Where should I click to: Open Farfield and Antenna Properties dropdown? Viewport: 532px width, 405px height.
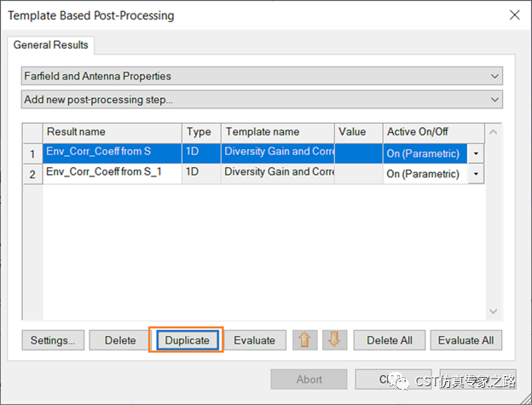(262, 77)
